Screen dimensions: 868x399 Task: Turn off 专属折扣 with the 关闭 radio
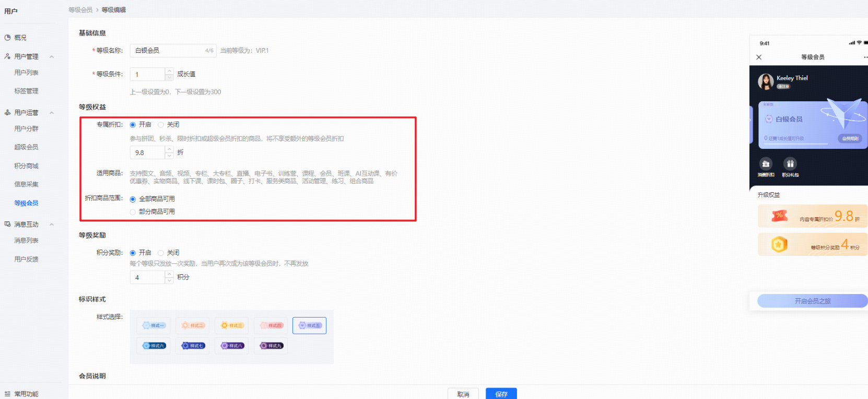[x=161, y=125]
